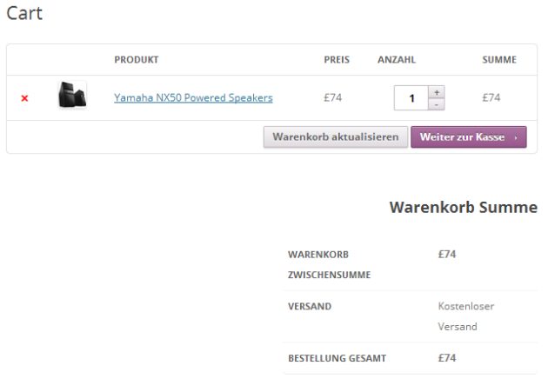
Task: Select the £74 value beside Bestellung Gesamt
Action: click(447, 358)
